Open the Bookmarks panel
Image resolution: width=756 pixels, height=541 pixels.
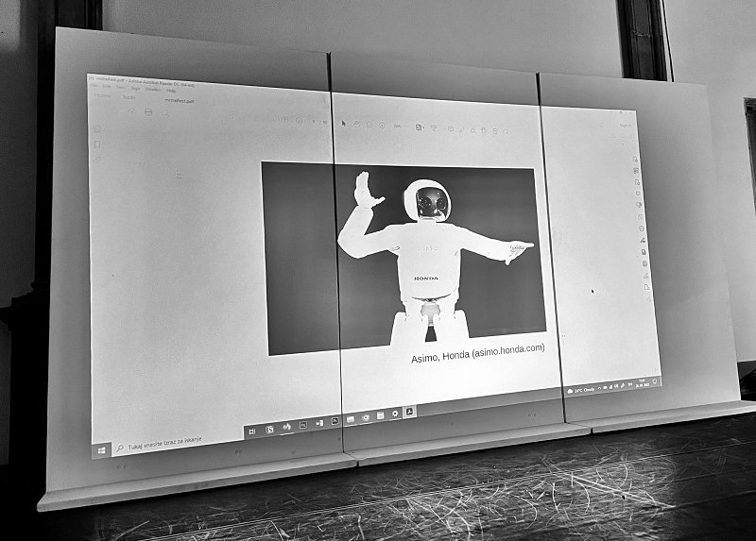[x=97, y=144]
